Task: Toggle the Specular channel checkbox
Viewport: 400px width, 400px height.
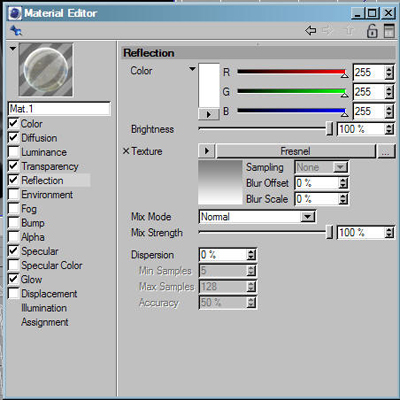Action: [x=13, y=251]
